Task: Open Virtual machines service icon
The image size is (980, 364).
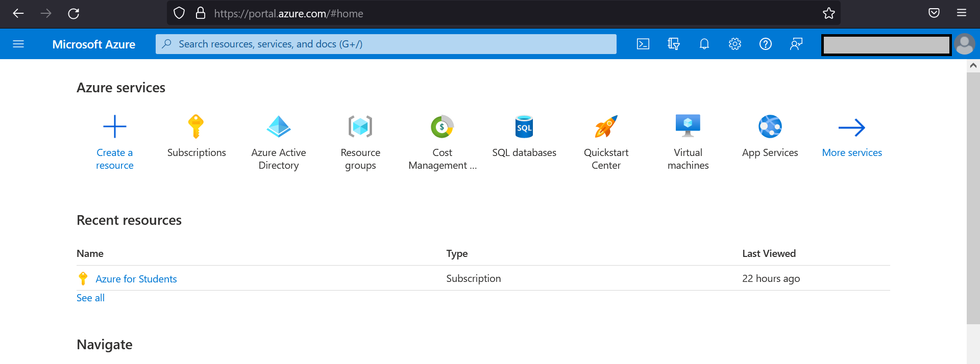Action: point(688,126)
